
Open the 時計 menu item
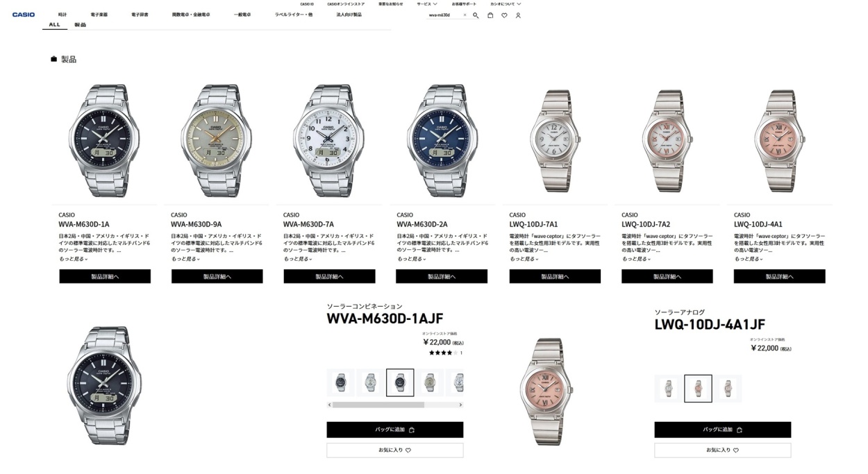(x=62, y=15)
